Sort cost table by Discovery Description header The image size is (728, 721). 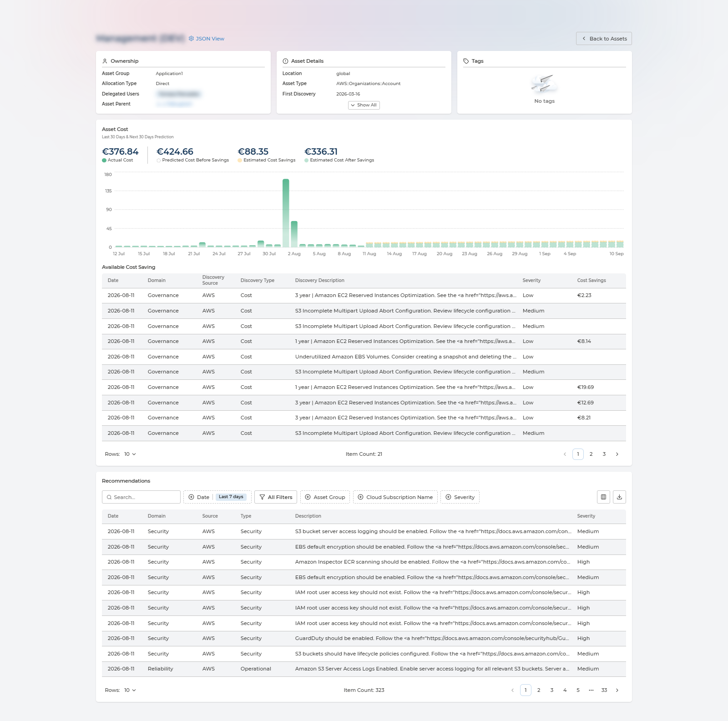[319, 281]
